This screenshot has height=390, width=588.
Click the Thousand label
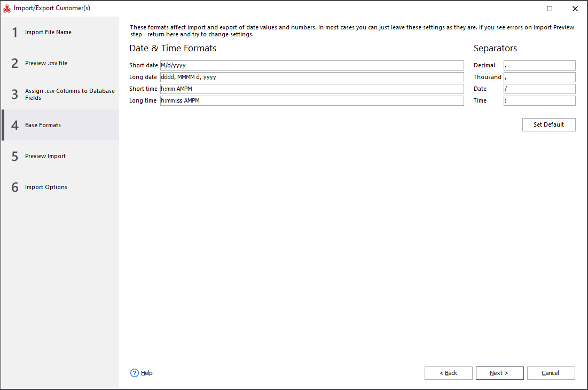coord(487,77)
